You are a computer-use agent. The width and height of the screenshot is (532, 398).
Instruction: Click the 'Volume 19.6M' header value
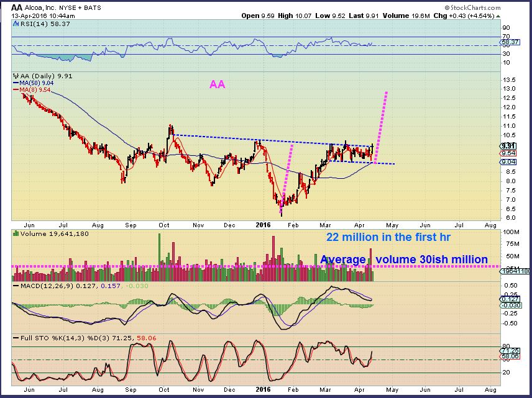(406, 16)
